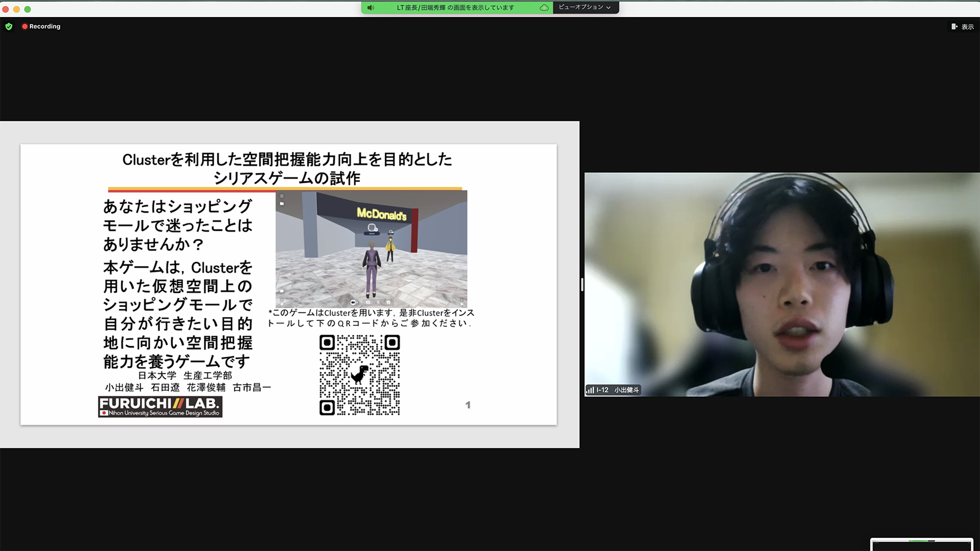Click the green encryption shield icon
The height and width of the screenshot is (551, 980).
point(9,26)
